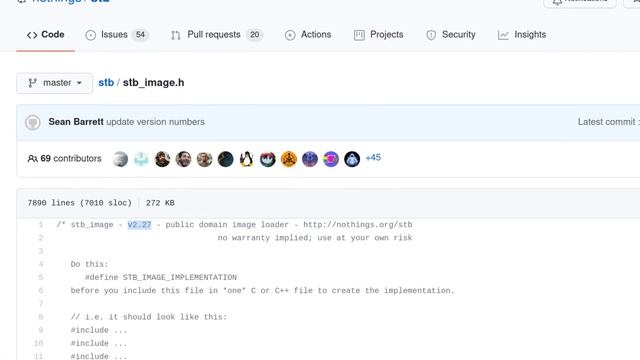Viewport: 640px width, 360px height.
Task: Click the 'Do this:' code line
Action: tap(89, 264)
